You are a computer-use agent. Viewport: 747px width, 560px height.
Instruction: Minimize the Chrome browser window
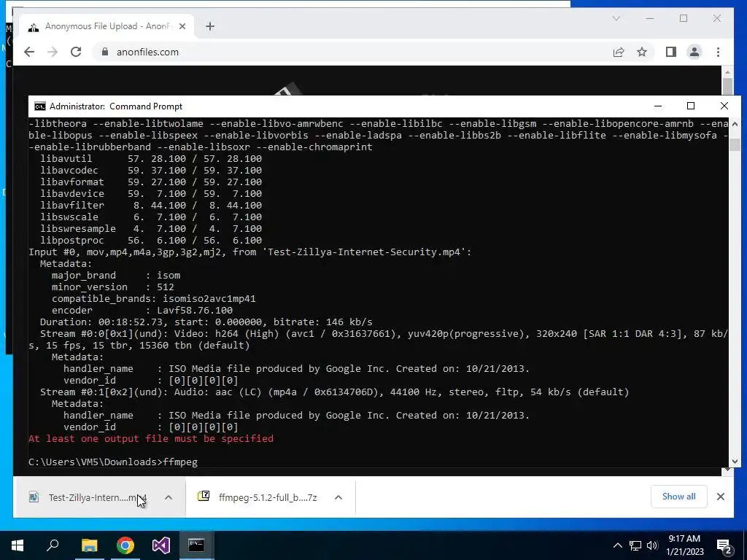click(x=650, y=18)
